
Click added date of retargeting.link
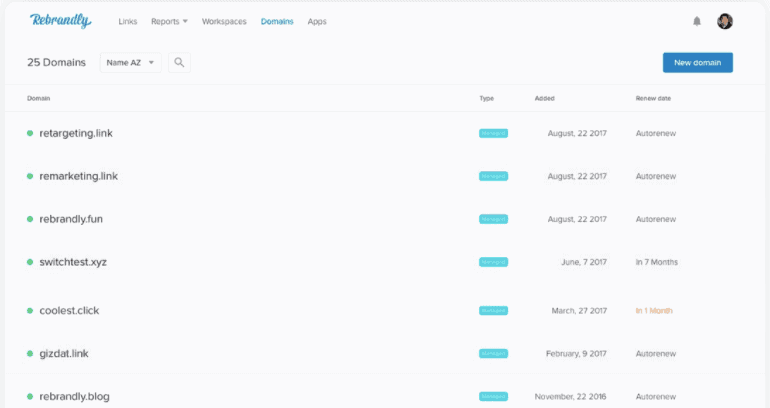(x=577, y=133)
